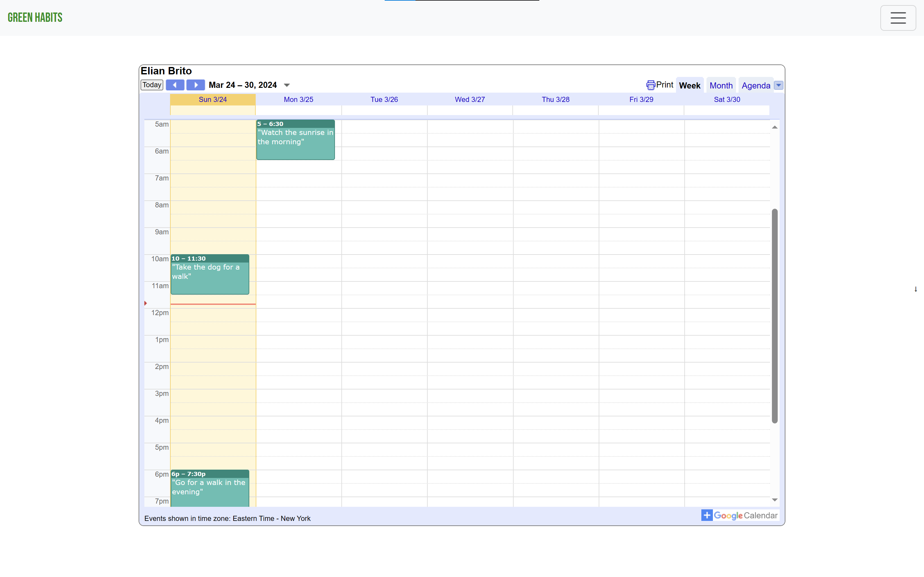The height and width of the screenshot is (577, 924).
Task: Expand the date range picker dropdown
Action: (287, 85)
